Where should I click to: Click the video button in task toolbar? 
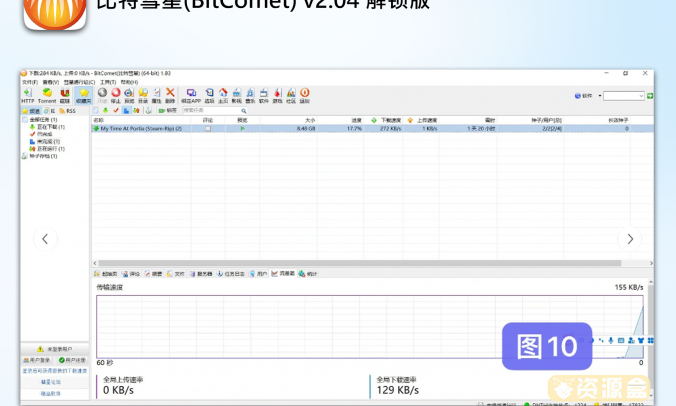tap(168, 111)
